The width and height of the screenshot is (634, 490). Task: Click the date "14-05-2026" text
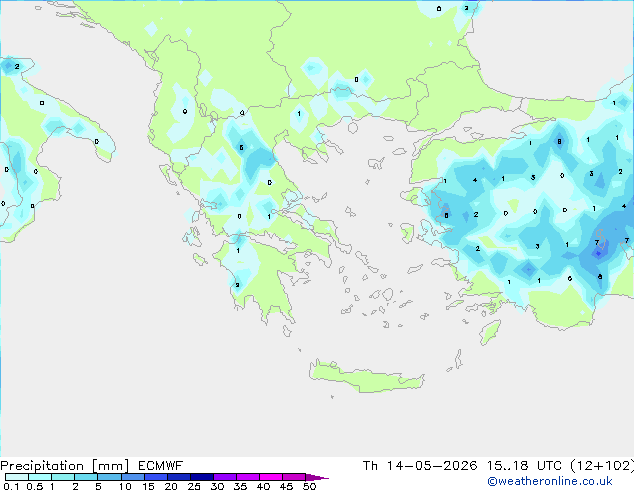(432, 466)
